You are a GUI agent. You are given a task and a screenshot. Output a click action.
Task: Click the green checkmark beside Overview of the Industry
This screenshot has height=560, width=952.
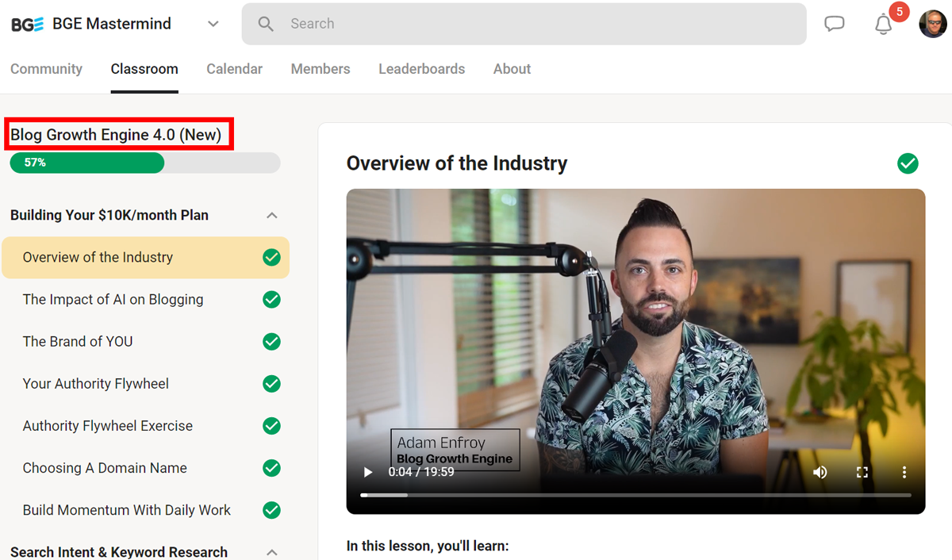click(x=271, y=257)
